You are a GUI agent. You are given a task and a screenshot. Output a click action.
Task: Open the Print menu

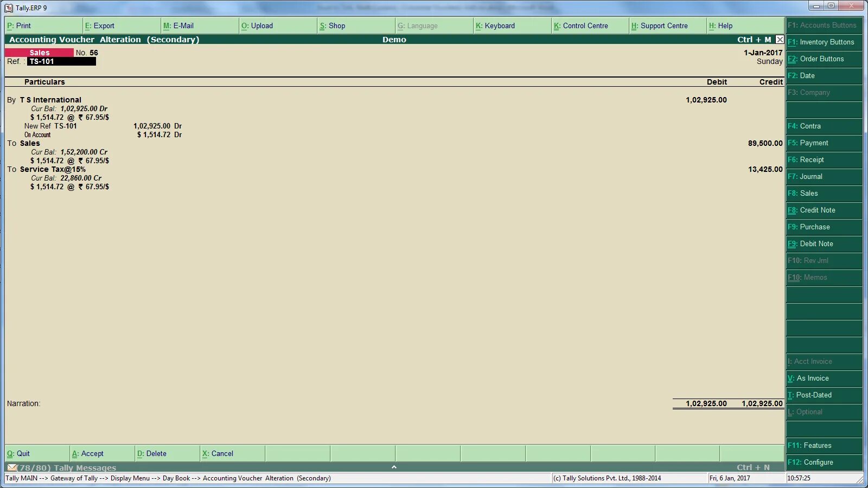click(43, 25)
